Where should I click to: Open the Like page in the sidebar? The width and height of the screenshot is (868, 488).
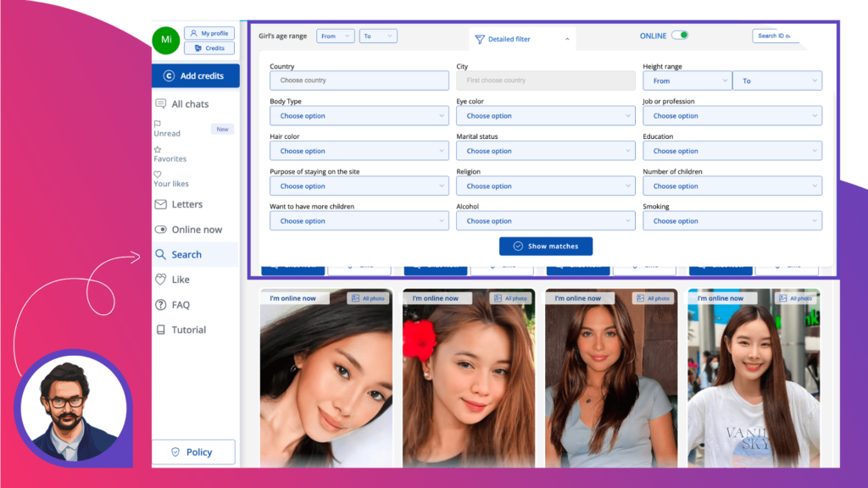pos(181,280)
